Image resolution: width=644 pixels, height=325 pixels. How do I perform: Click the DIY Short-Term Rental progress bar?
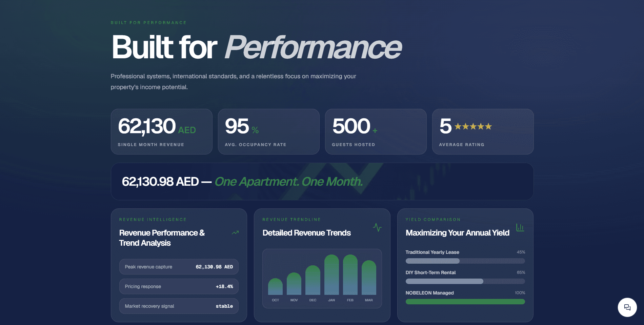click(465, 281)
